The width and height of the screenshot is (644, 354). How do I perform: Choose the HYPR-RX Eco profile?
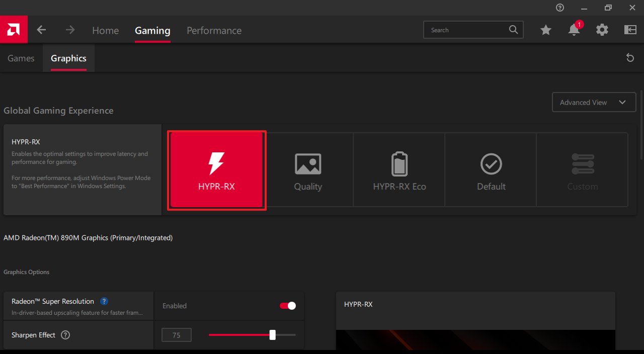click(399, 171)
